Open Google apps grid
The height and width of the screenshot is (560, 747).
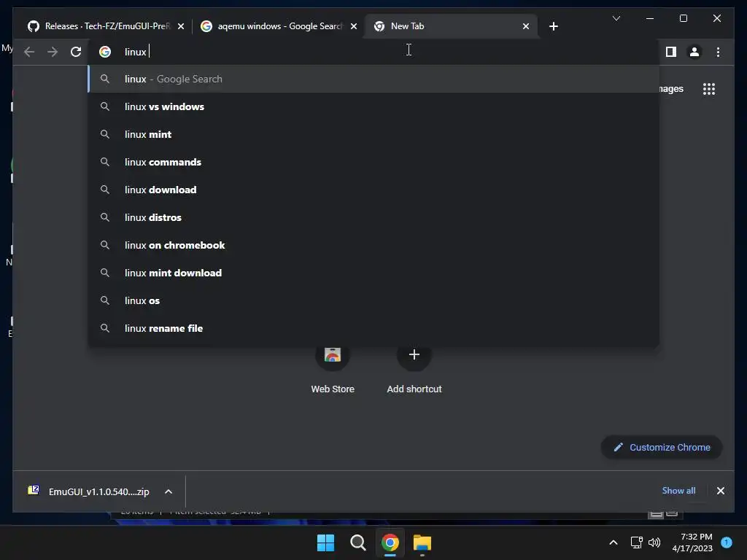(709, 89)
